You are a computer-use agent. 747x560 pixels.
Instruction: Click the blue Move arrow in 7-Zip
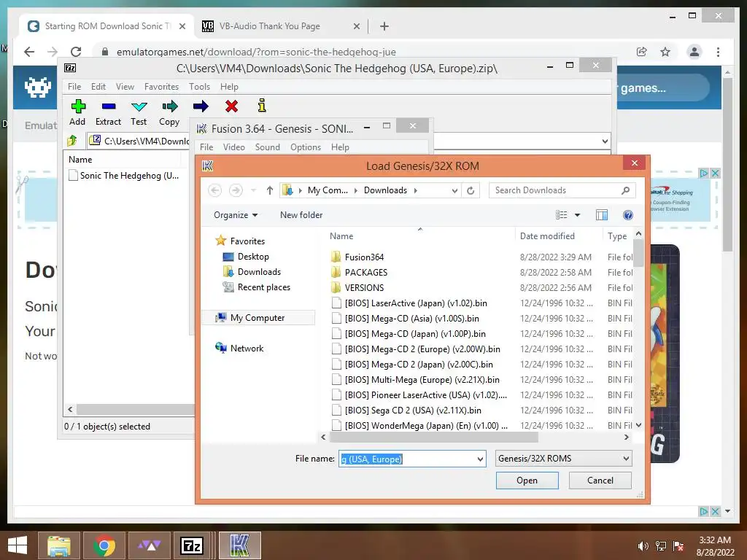pos(201,106)
